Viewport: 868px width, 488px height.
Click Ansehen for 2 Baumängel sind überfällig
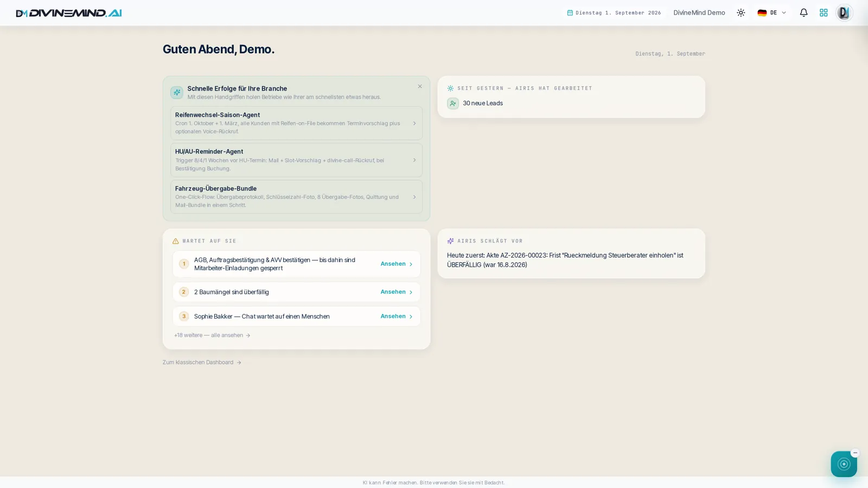click(x=397, y=292)
